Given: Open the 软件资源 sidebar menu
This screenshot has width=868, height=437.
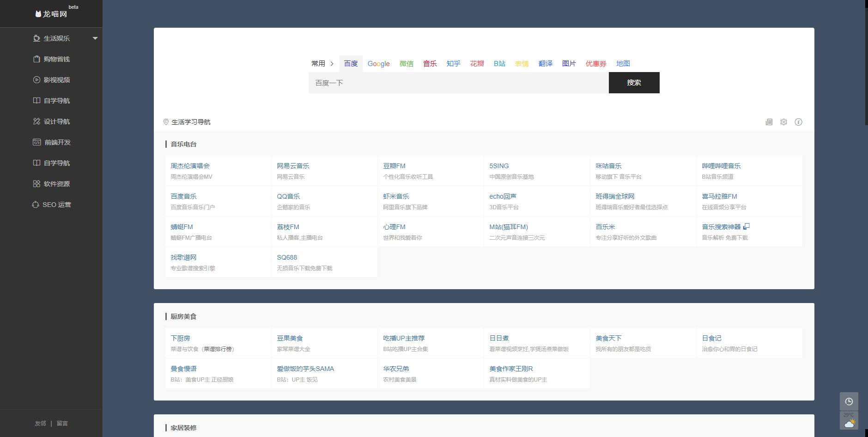Looking at the screenshot, I should pyautogui.click(x=51, y=184).
